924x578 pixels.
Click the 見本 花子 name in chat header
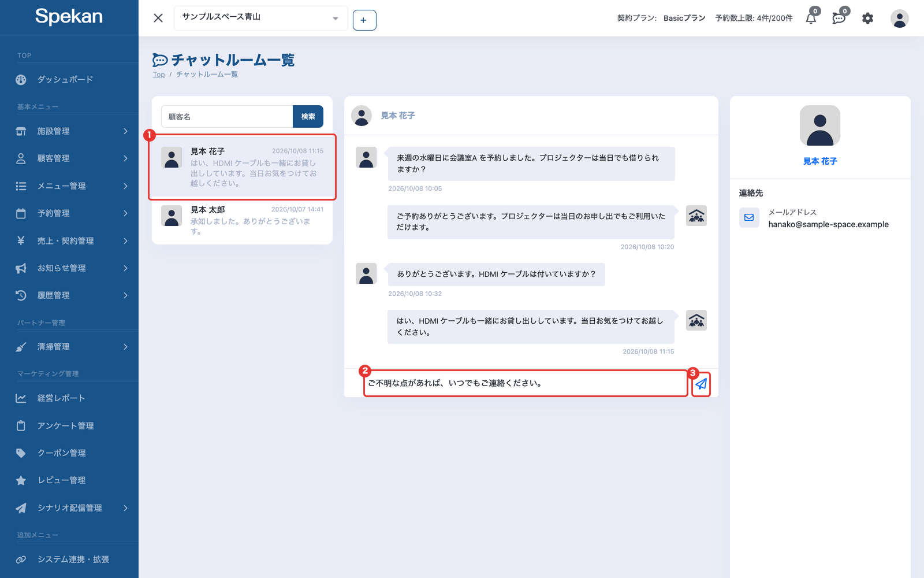tap(398, 116)
